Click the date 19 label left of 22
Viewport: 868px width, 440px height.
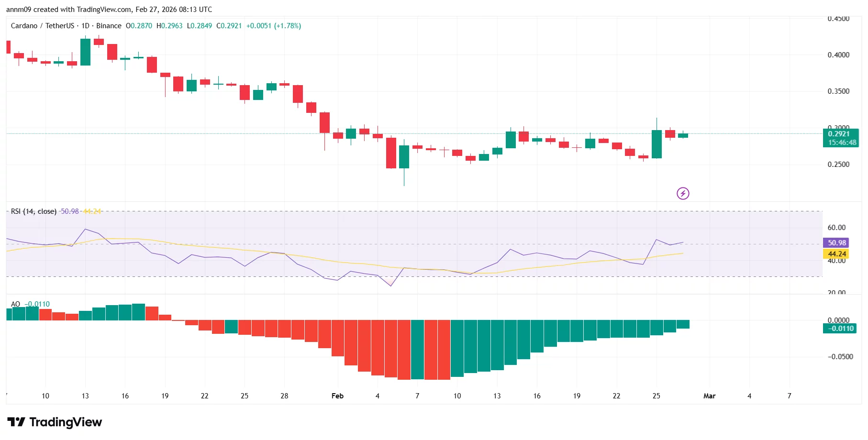165,396
